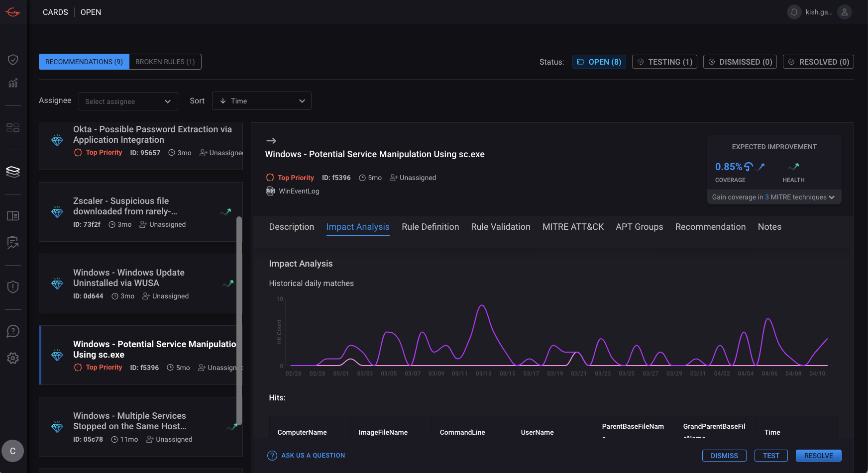
Task: Open settings gear in sidebar
Action: pos(13,358)
